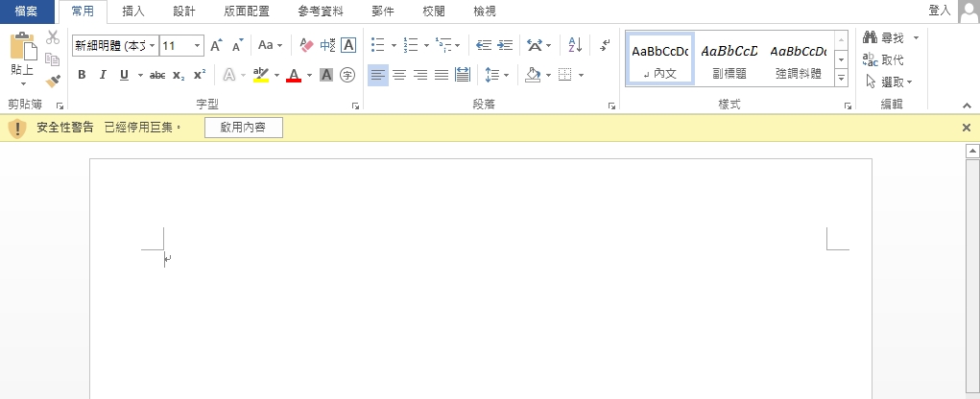Open the font size dropdown
Image resolution: width=980 pixels, height=399 pixels.
[198, 45]
